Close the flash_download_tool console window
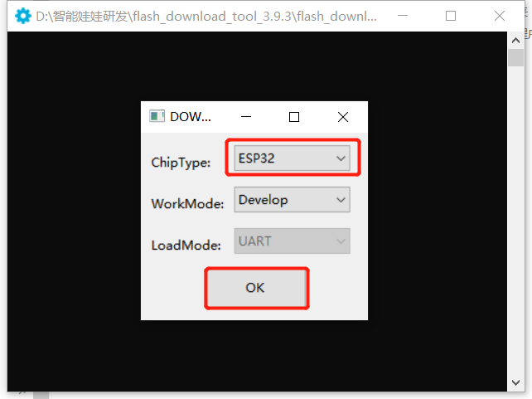The image size is (532, 399). 500,16
